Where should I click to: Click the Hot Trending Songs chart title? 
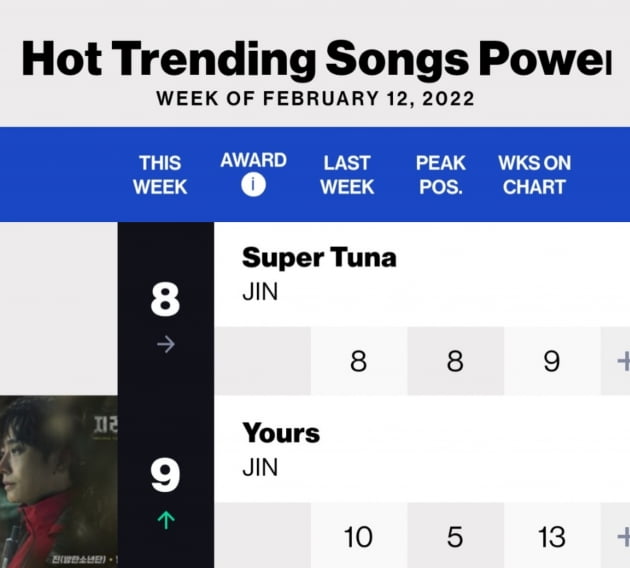pyautogui.click(x=317, y=59)
